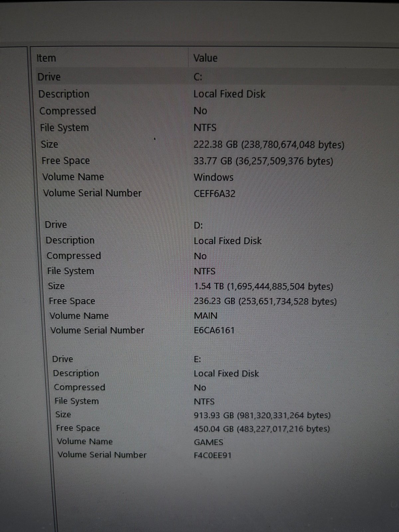The image size is (399, 532).
Task: Select serial number E6CA6161
Action: tap(214, 330)
